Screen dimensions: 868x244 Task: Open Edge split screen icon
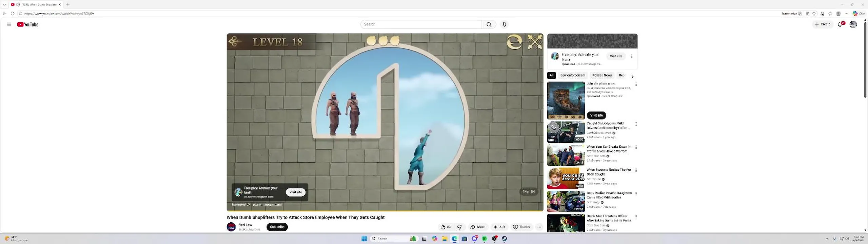pyautogui.click(x=808, y=14)
